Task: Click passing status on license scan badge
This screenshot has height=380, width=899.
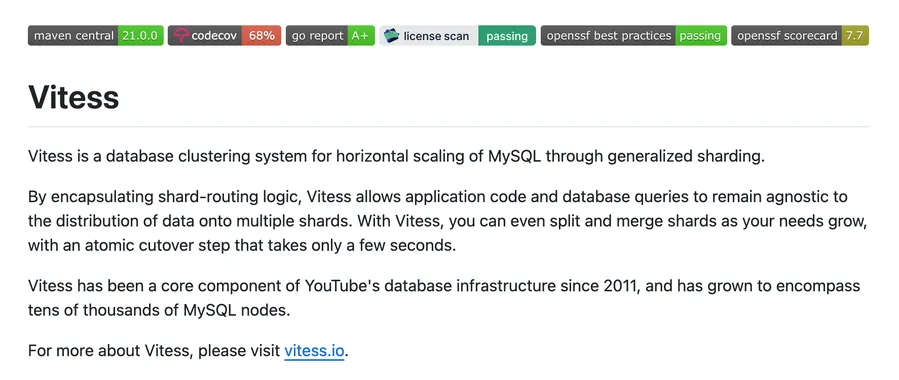Action: tap(507, 36)
